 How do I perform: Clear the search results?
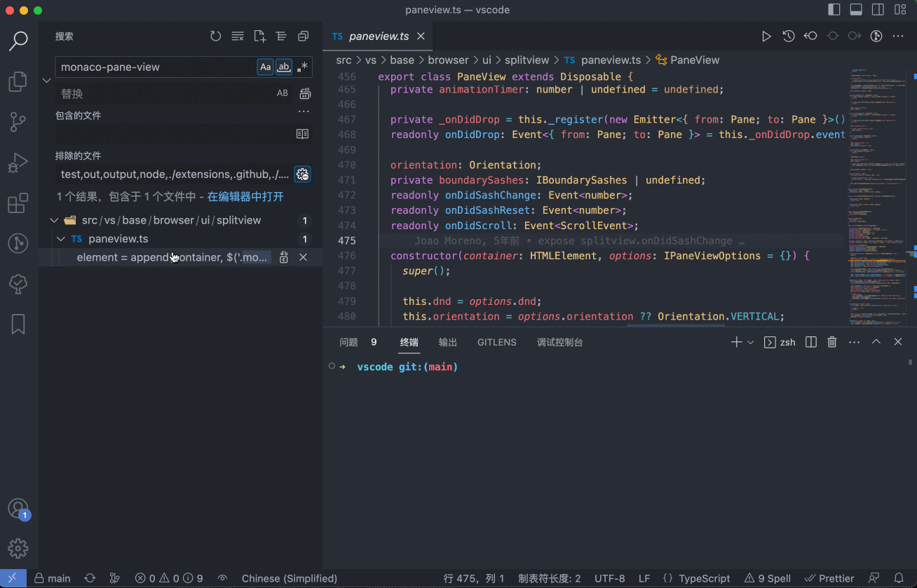[238, 36]
